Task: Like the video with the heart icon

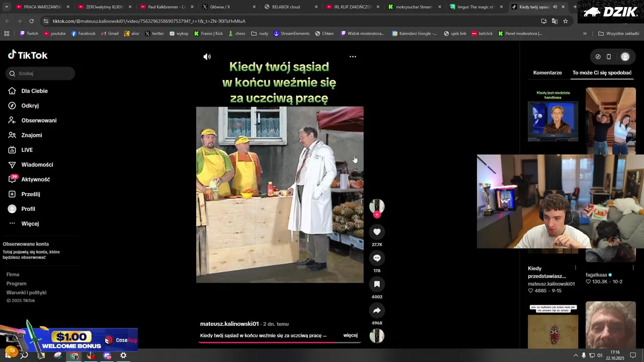Action: tap(377, 232)
